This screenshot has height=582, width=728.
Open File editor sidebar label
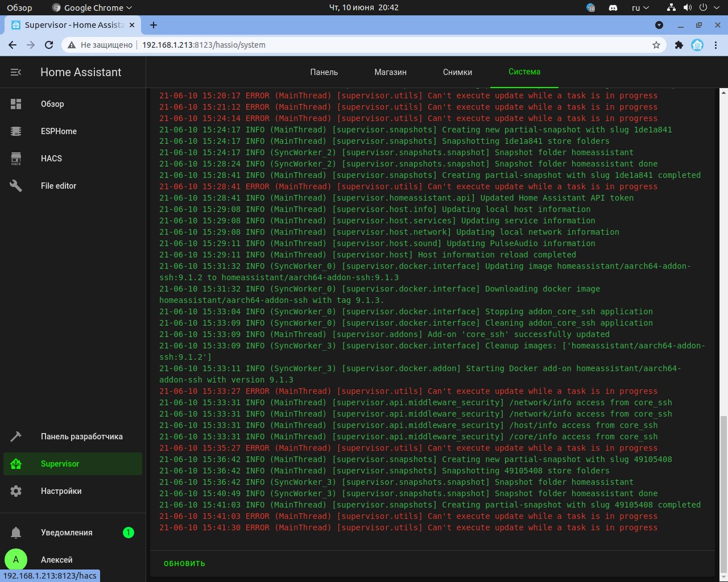[x=59, y=186]
